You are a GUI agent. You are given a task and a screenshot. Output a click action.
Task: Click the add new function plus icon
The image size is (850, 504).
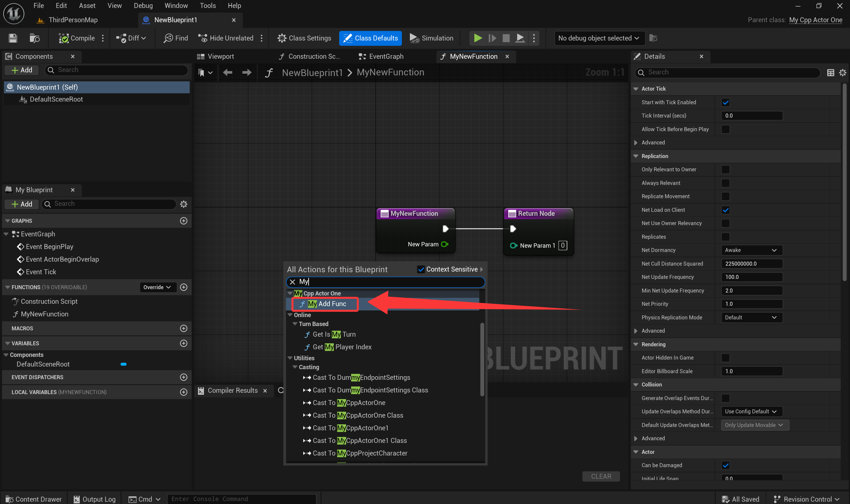tap(184, 287)
